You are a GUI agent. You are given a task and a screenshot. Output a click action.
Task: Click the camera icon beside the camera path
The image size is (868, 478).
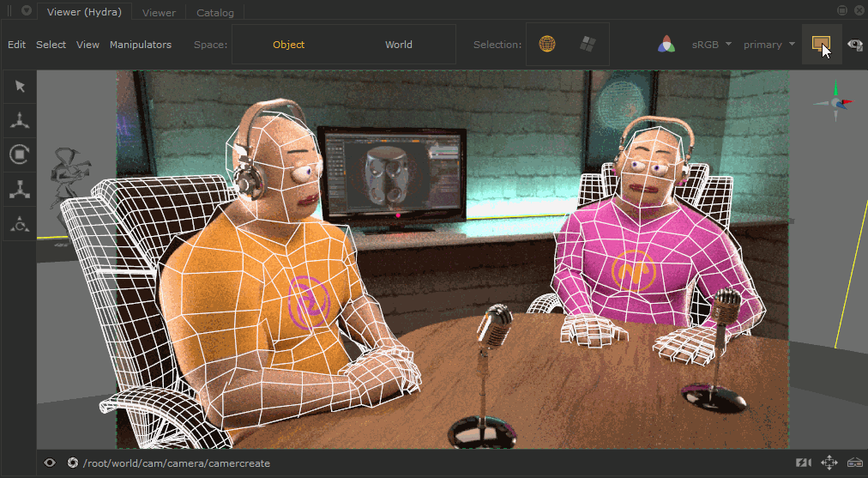point(73,463)
